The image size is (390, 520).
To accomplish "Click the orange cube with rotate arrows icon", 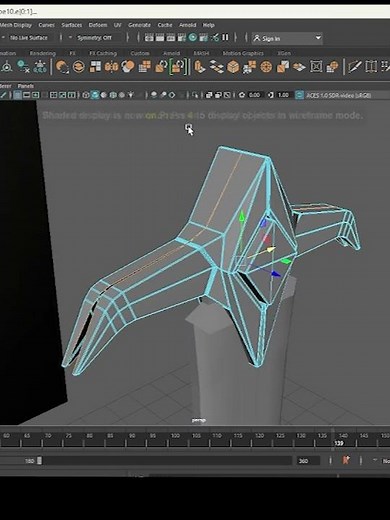I will click(161, 67).
